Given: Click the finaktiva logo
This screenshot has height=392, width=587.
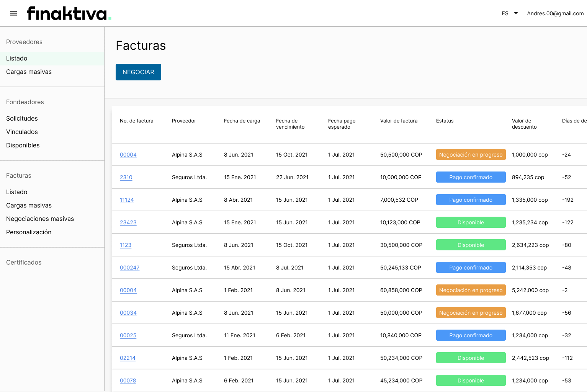Looking at the screenshot, I should pos(69,13).
